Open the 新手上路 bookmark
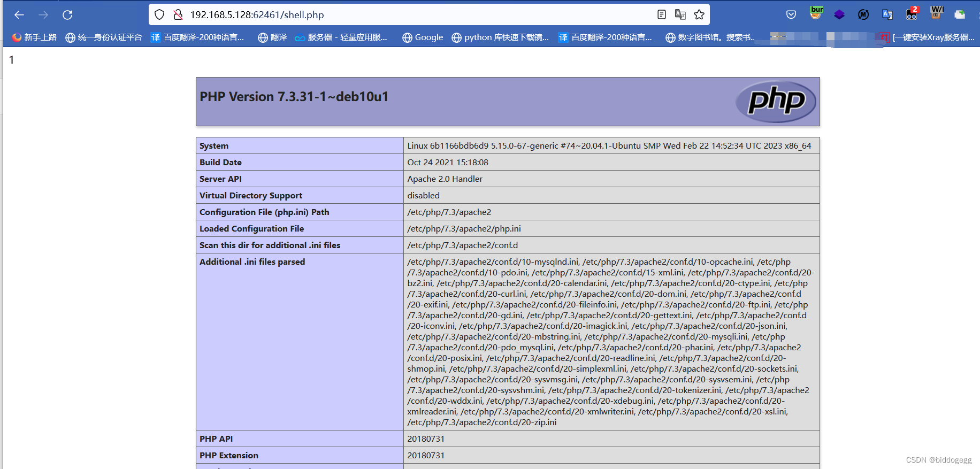Screen dimensions: 980x469 point(34,37)
